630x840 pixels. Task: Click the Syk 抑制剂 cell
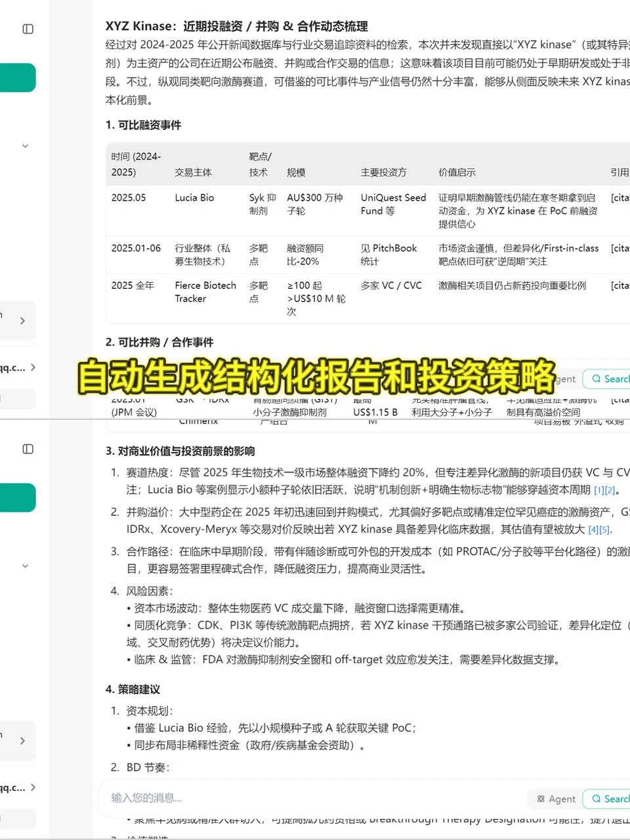tap(262, 204)
